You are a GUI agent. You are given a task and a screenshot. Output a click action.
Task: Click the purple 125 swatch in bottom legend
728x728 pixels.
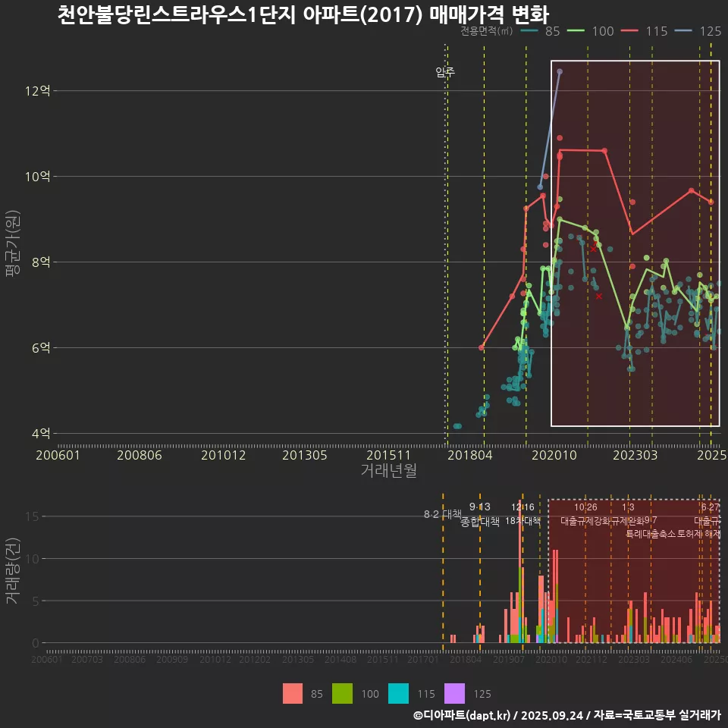click(453, 693)
